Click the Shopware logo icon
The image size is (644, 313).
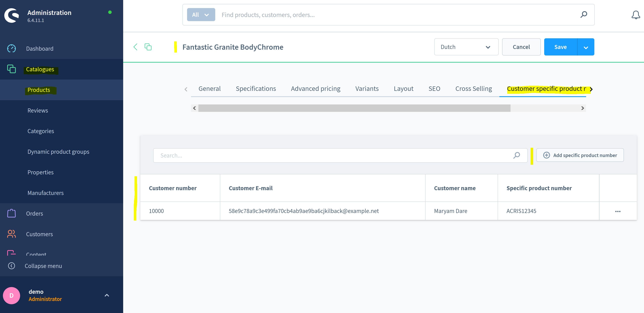coord(12,15)
